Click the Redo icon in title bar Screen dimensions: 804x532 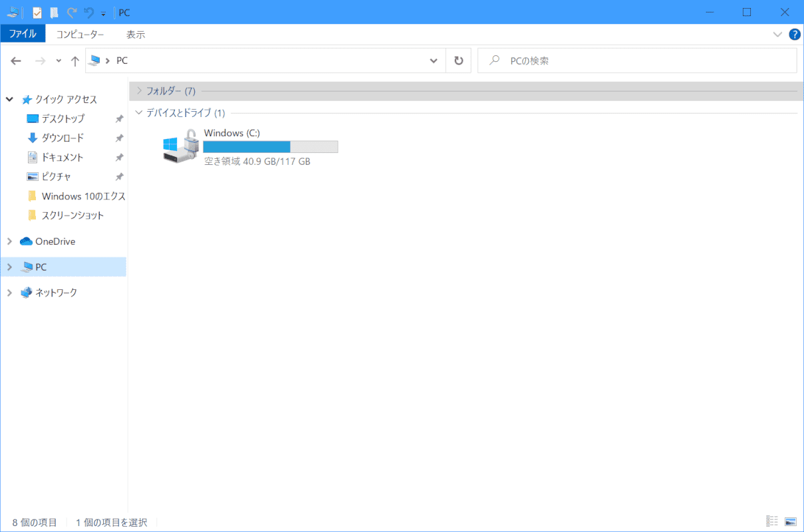click(71, 13)
